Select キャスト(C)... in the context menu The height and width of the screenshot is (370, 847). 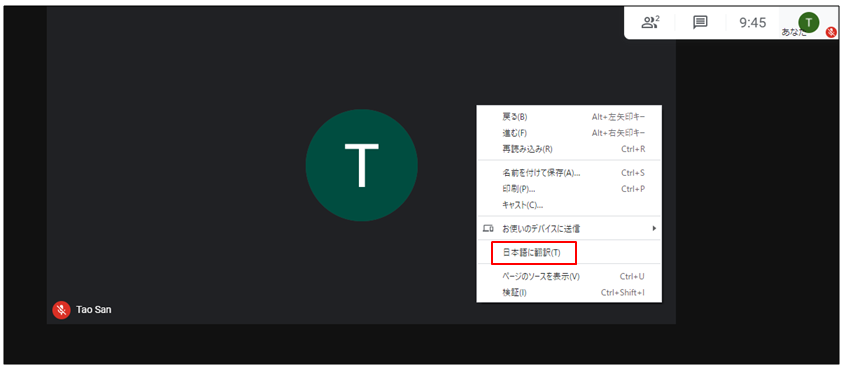coord(569,205)
